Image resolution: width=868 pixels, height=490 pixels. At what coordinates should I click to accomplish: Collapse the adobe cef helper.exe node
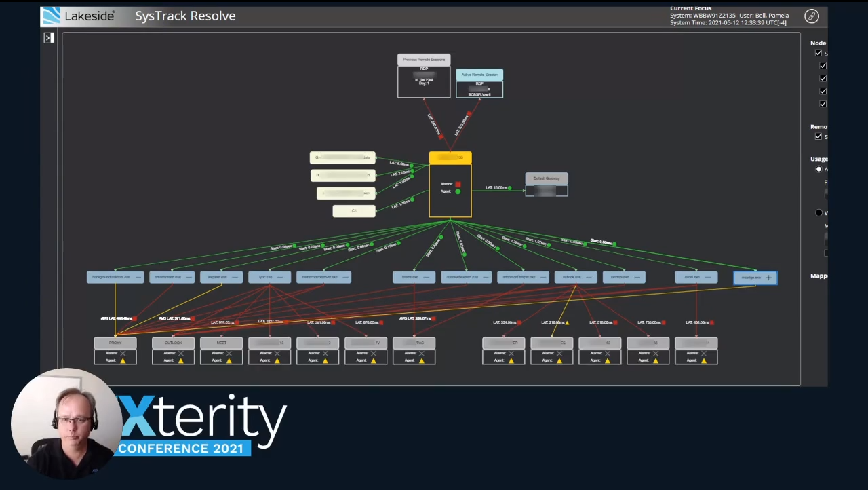(542, 277)
